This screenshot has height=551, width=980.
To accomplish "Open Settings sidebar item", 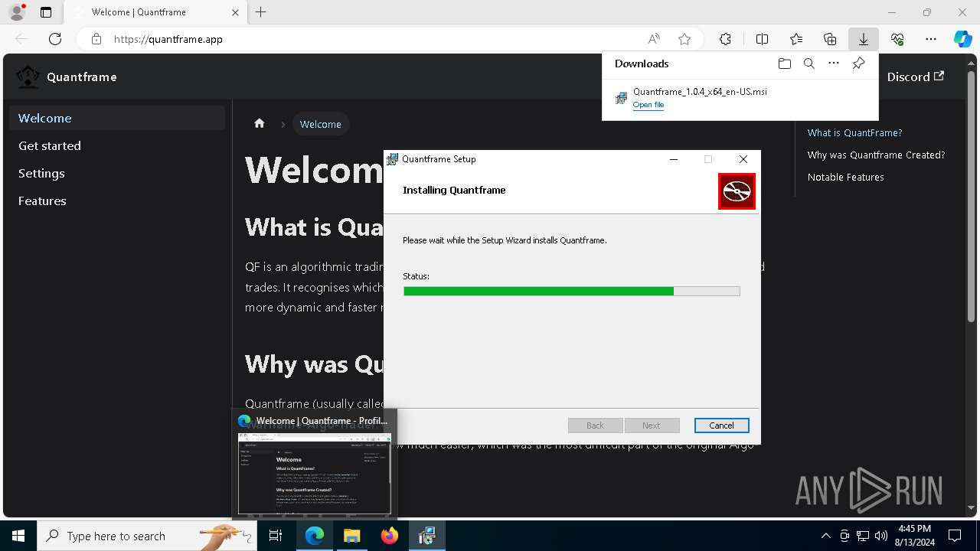I will (117, 173).
